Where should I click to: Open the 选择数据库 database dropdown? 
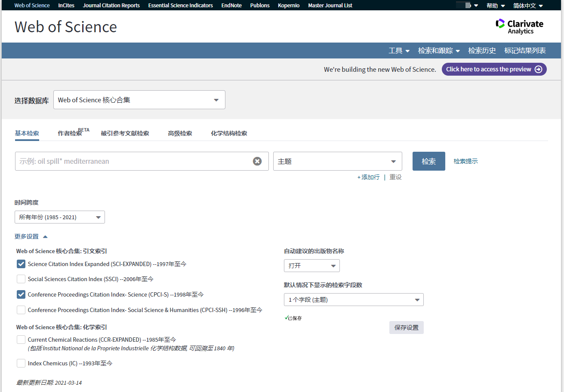click(139, 100)
